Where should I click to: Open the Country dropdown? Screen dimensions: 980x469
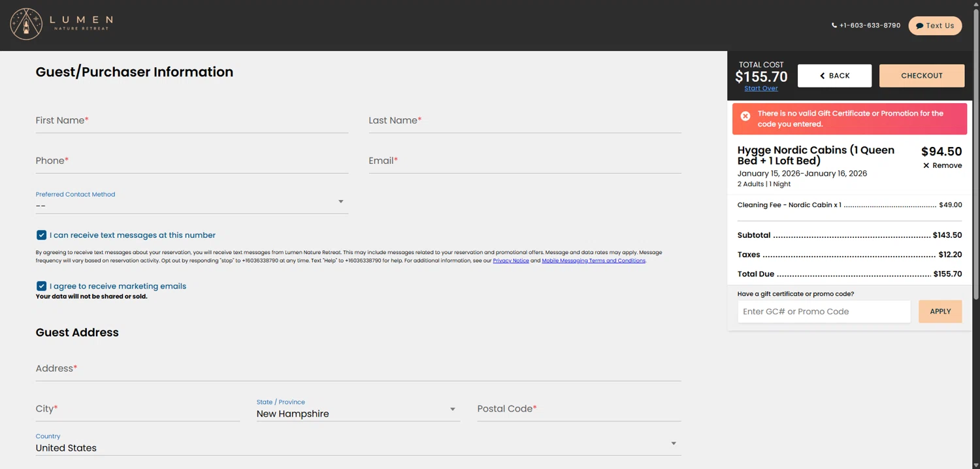tap(358, 443)
